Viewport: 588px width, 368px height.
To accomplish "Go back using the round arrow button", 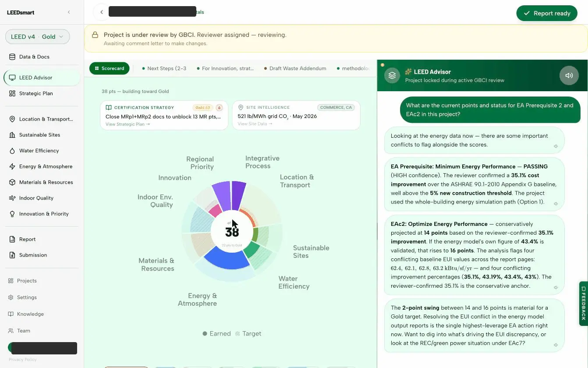I will pos(101,12).
